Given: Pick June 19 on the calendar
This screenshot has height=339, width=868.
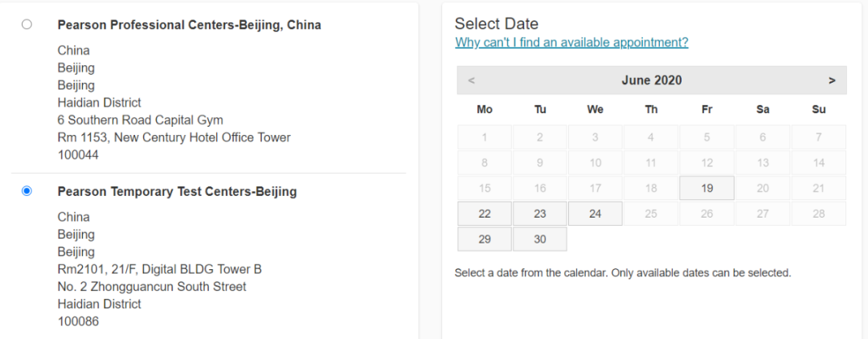Looking at the screenshot, I should point(706,188).
